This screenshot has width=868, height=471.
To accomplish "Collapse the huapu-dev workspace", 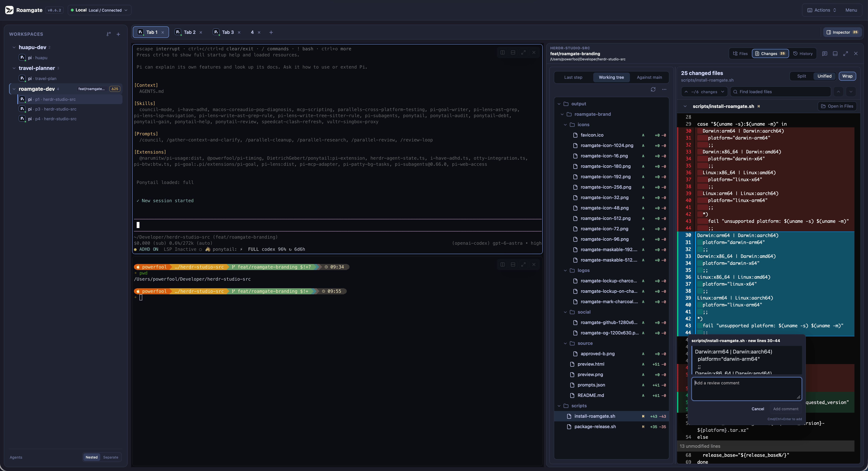I will click(14, 48).
